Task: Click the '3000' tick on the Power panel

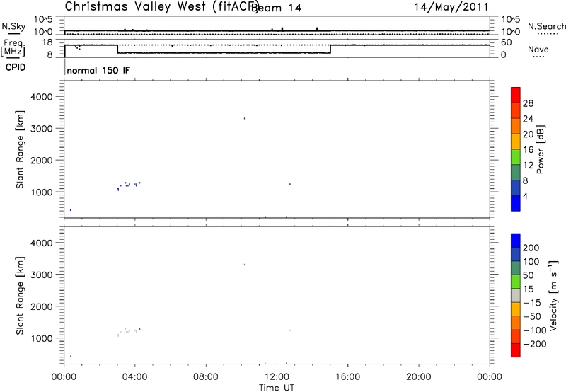Action: pyautogui.click(x=42, y=129)
